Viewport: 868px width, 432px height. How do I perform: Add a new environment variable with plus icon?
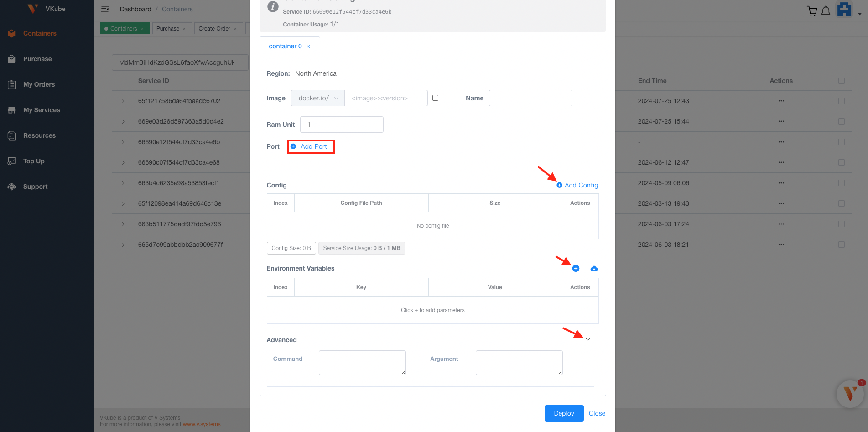pos(576,268)
